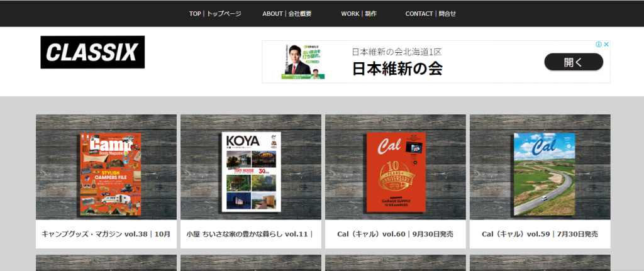Open the Cal（キャル）vol.60 title link

(x=395, y=234)
